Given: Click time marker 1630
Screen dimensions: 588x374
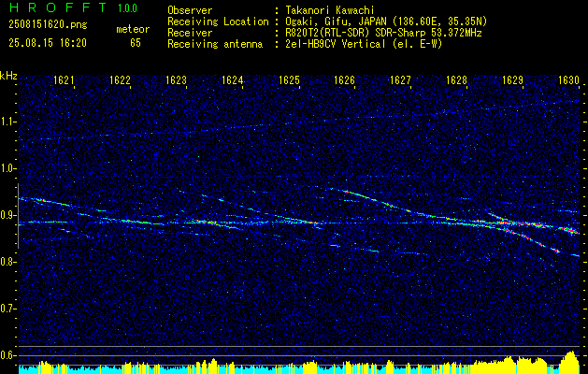Looking at the screenshot, I should point(569,80).
